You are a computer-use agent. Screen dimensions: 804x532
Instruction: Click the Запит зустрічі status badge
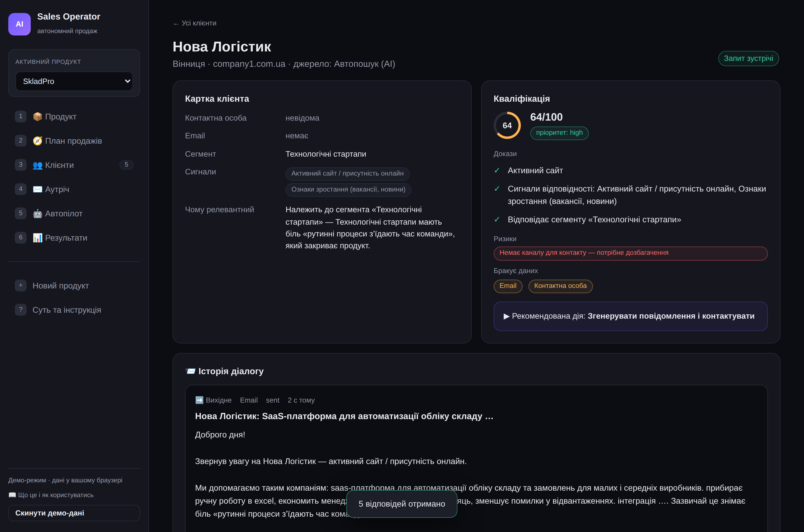748,58
